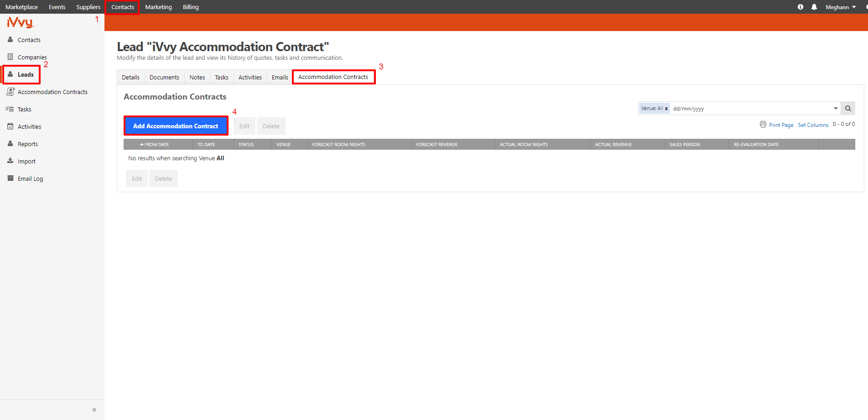Click the Leads person icon

tap(10, 74)
